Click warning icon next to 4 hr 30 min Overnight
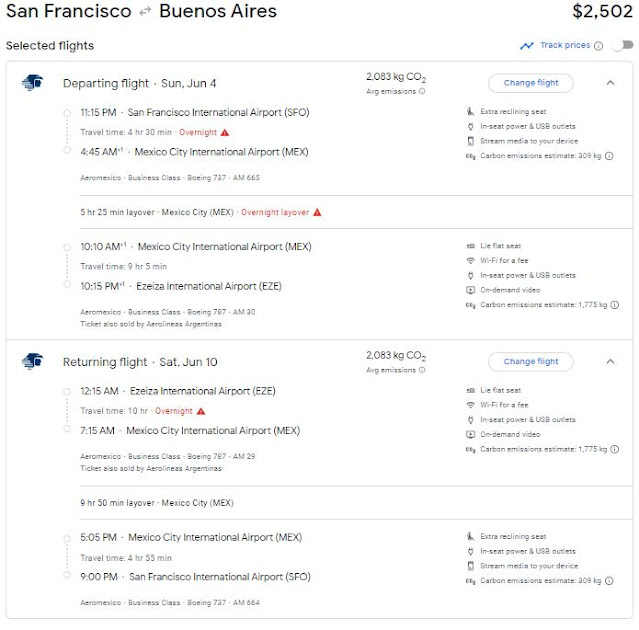 click(225, 132)
